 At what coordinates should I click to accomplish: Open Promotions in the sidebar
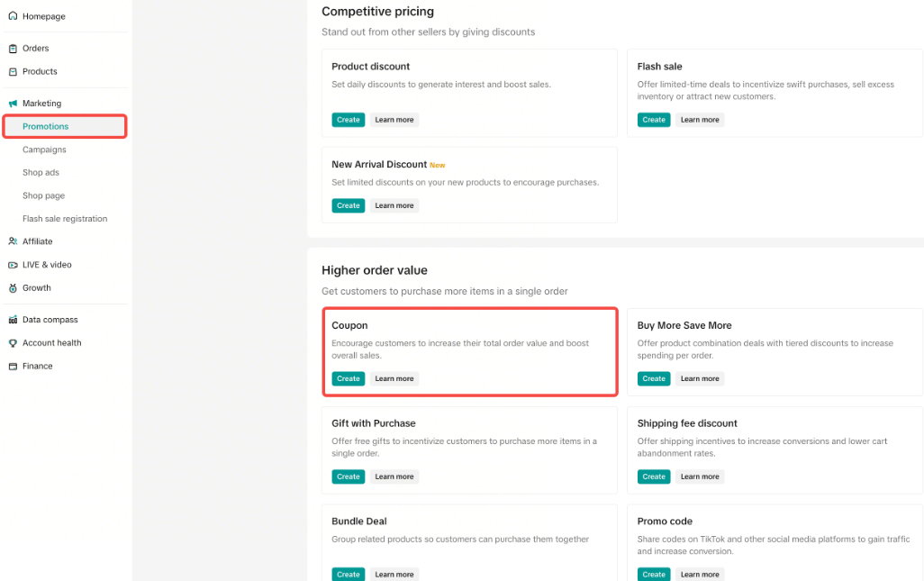coord(46,127)
